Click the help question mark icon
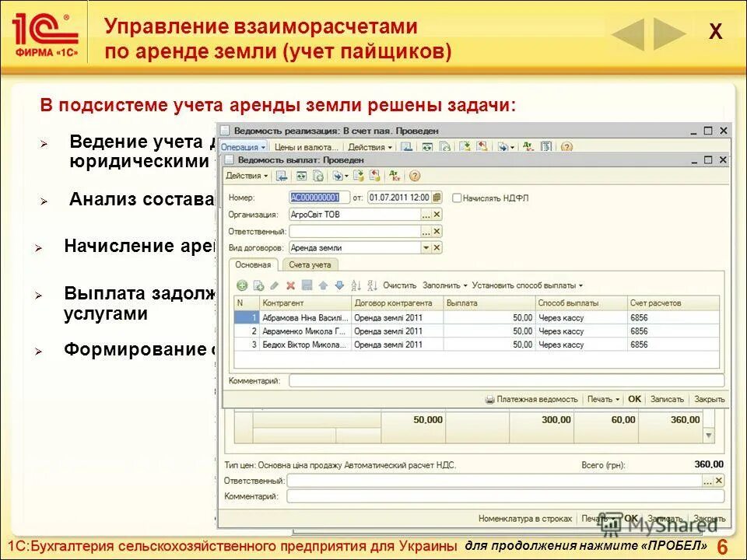 pyautogui.click(x=414, y=177)
